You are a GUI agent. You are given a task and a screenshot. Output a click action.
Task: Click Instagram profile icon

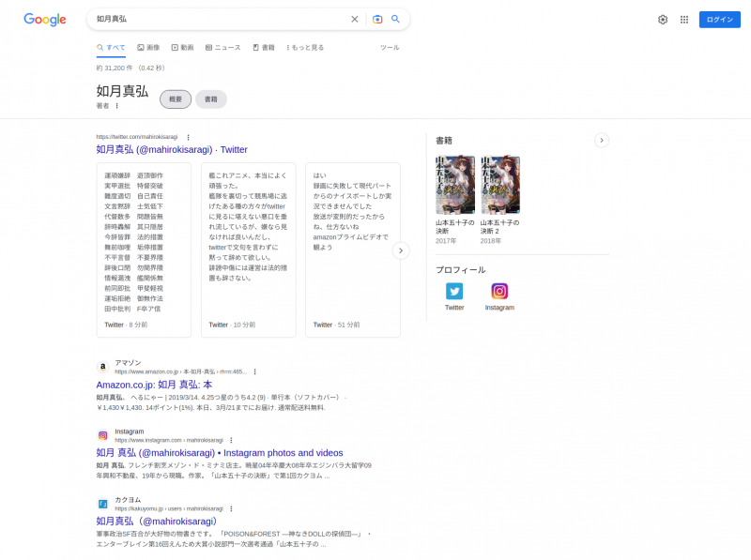[x=499, y=291]
